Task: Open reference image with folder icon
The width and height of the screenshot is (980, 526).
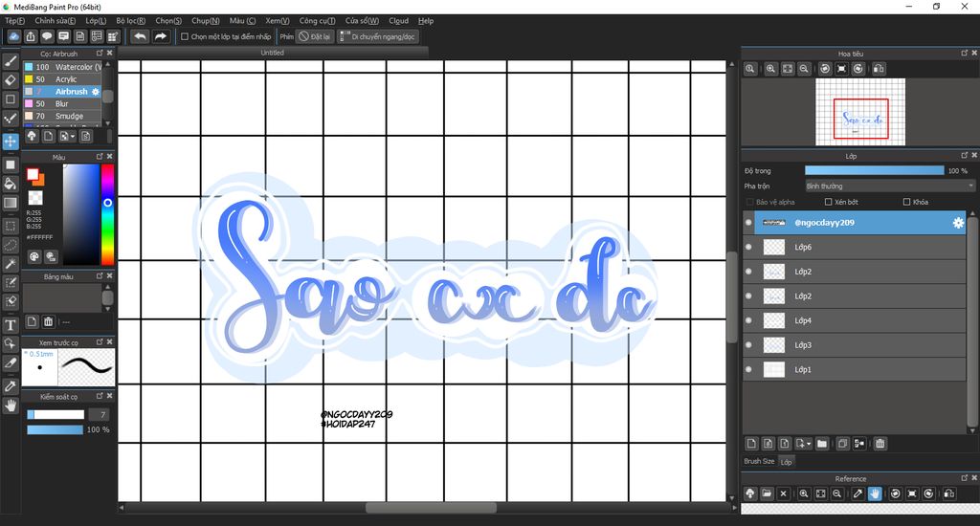Action: 767,493
